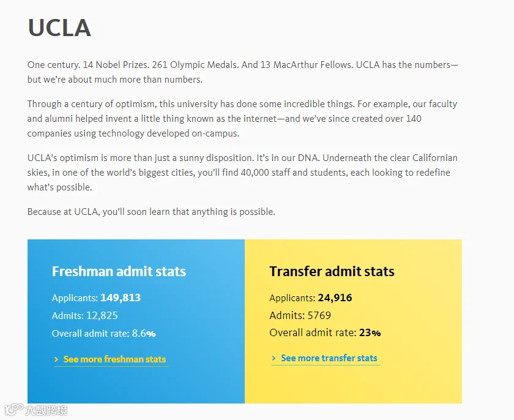Viewport: 514px width, 420px height.
Task: Click the chevron beside See more freshman stats
Action: tap(56, 359)
